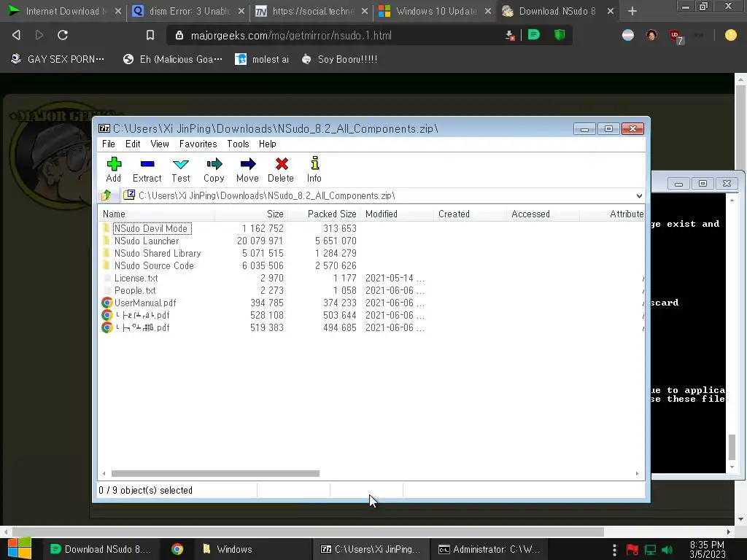This screenshot has height=560, width=747.
Task: Open the 7-Zip File menu
Action: click(109, 144)
